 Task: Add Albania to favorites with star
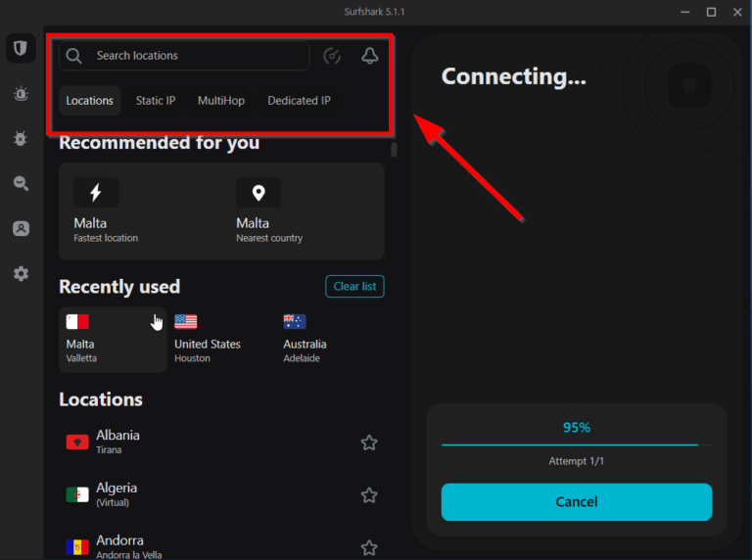(369, 443)
